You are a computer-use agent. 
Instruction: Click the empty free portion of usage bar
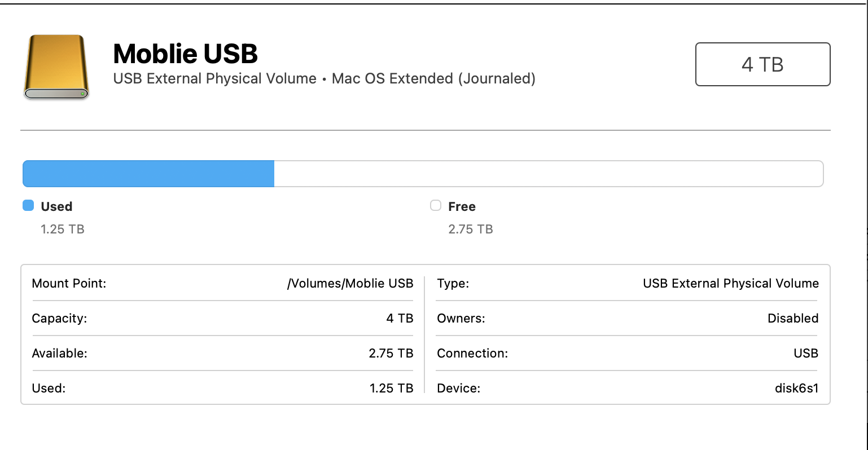547,174
